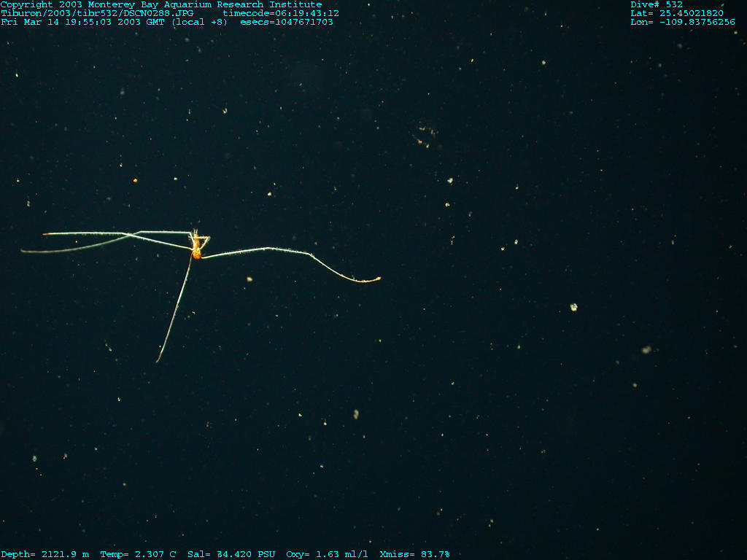Select the DSCN0288.JPG file path text
Viewport: 747px width, 560px height.
(x=97, y=13)
